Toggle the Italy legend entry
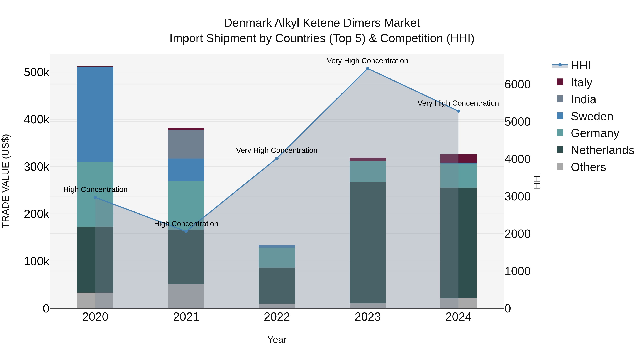Viewport: 644px width, 362px height. (x=574, y=82)
